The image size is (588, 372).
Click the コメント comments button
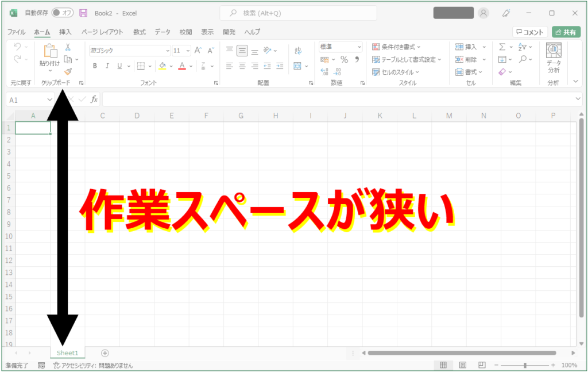pos(529,32)
